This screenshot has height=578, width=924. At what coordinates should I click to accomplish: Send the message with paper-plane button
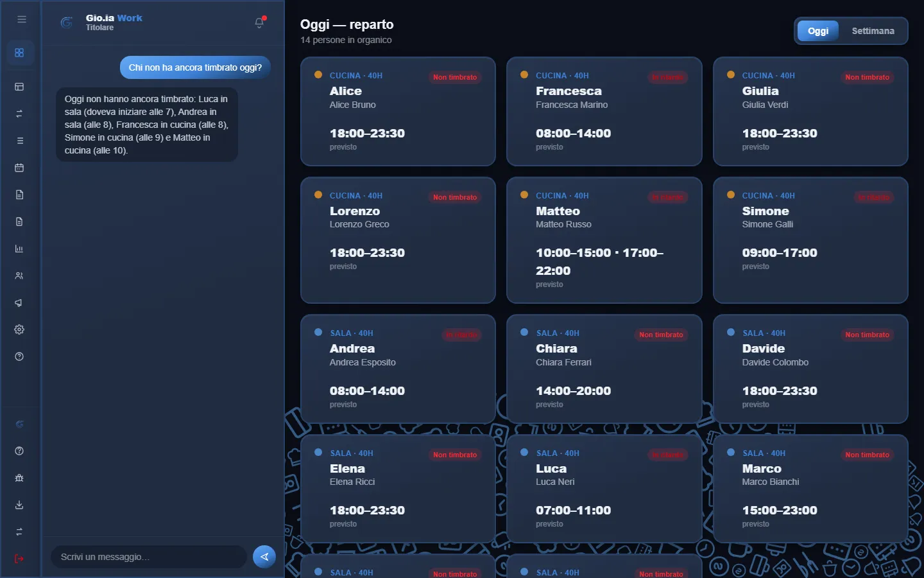pos(264,557)
